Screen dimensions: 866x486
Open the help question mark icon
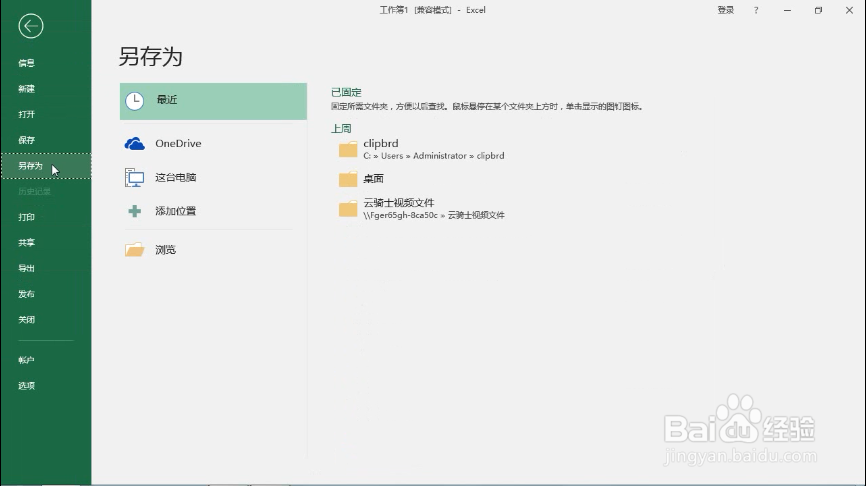756,10
